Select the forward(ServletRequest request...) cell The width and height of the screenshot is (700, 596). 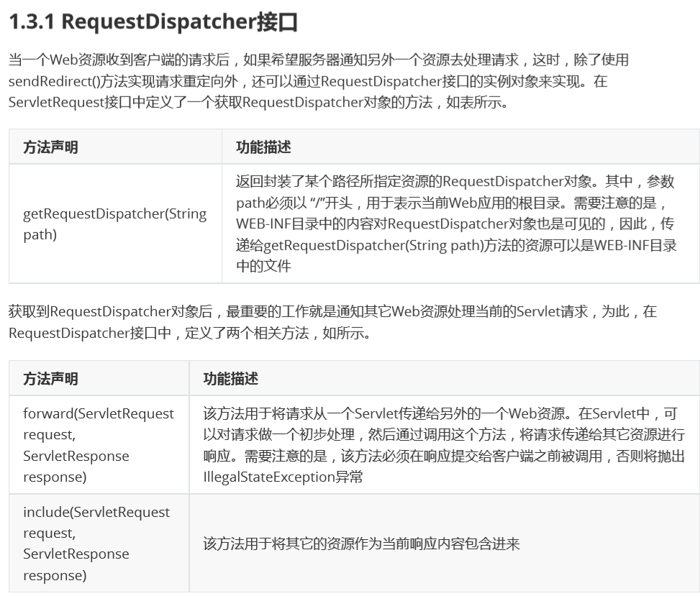pyautogui.click(x=99, y=445)
